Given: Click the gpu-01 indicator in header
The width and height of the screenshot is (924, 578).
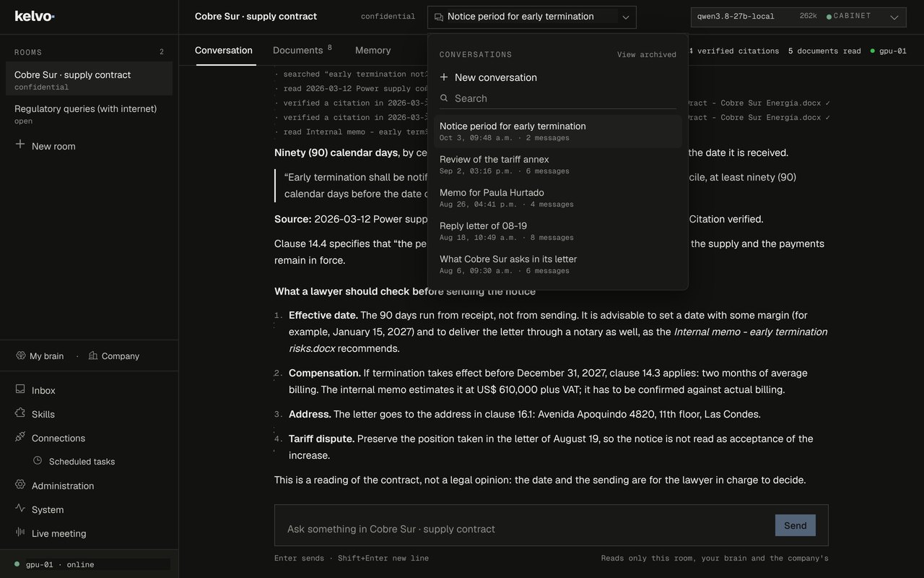Looking at the screenshot, I should pyautogui.click(x=889, y=51).
